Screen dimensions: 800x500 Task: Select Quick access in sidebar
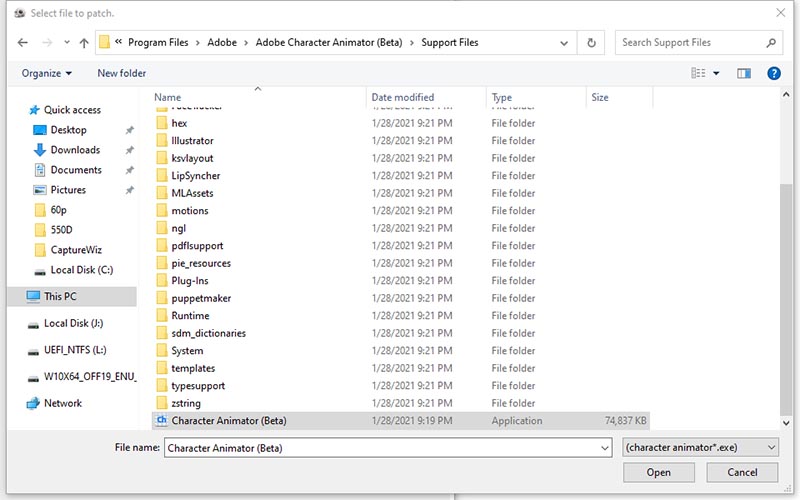tap(72, 110)
